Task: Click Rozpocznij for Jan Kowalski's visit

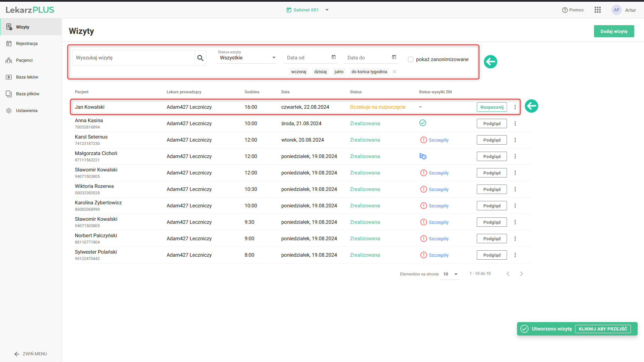Action: [492, 107]
